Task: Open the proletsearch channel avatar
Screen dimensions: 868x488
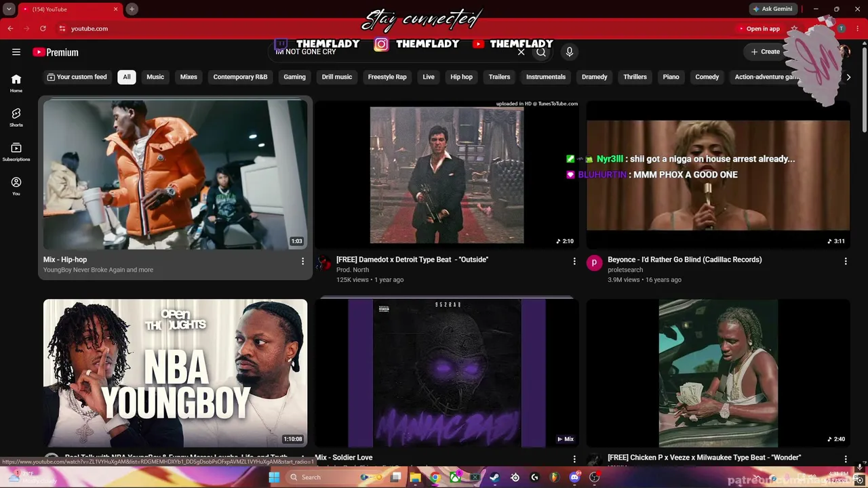Action: click(595, 263)
